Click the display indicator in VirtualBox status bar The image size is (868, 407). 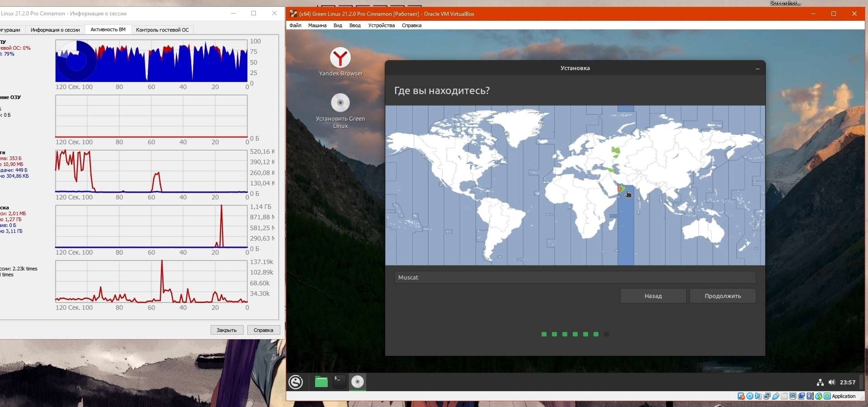[x=793, y=396]
